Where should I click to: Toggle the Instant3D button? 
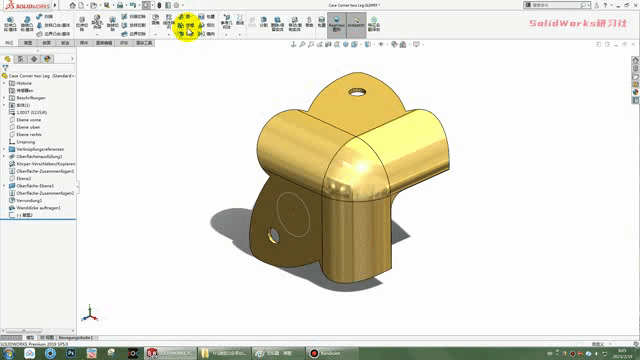coord(356,24)
